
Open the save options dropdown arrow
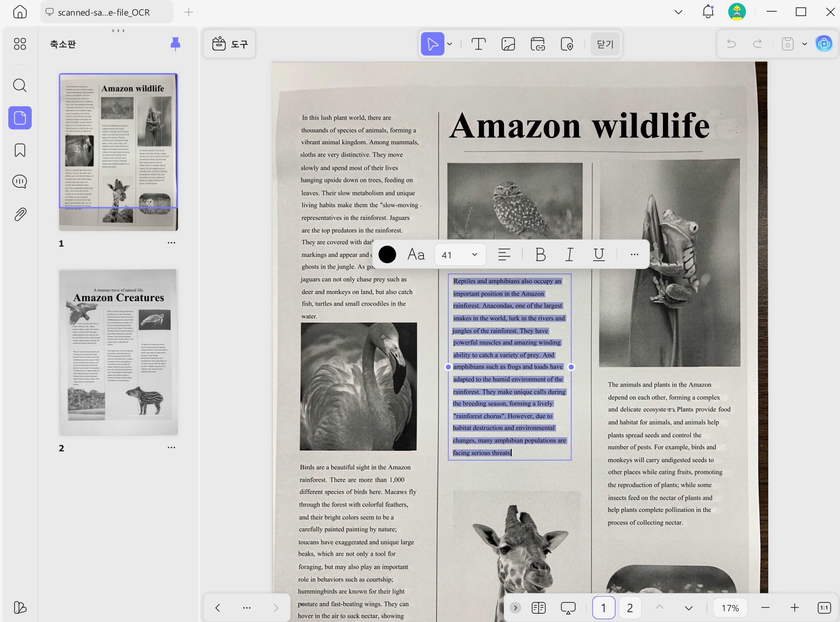804,44
